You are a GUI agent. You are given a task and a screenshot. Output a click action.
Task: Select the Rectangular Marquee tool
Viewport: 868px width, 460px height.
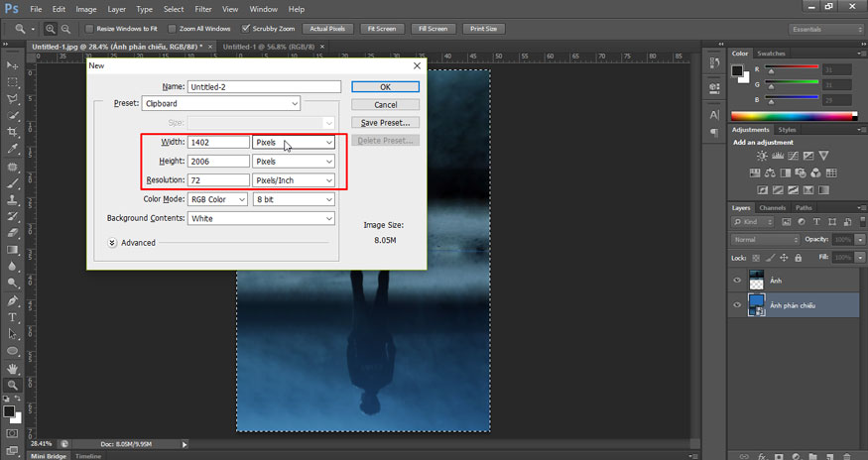pyautogui.click(x=12, y=82)
